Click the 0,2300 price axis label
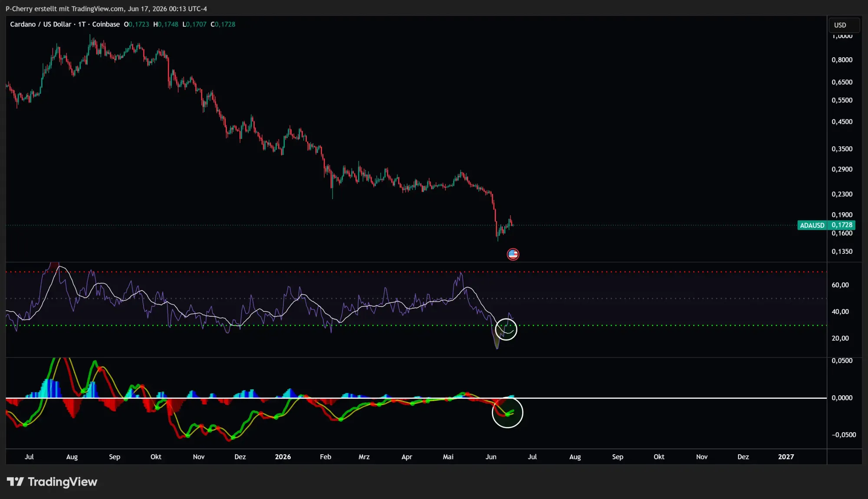This screenshot has height=499, width=868. pos(842,194)
